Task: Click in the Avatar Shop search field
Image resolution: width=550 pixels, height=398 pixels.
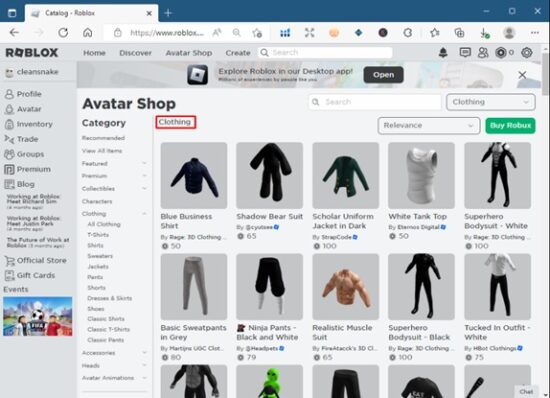Action: [x=375, y=102]
